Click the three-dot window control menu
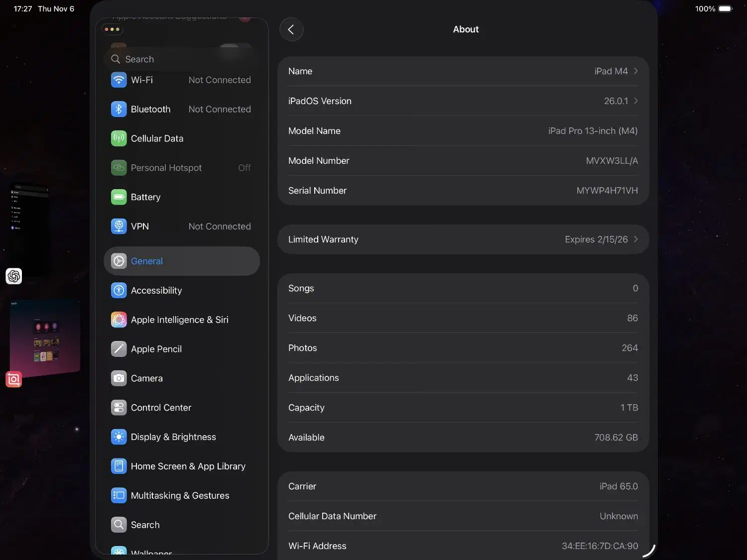 [112, 29]
